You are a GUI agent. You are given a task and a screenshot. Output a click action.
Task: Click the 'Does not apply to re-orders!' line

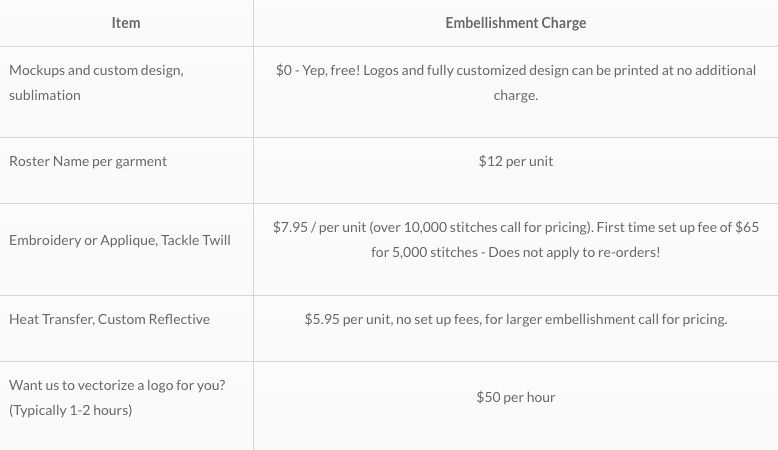tap(574, 252)
